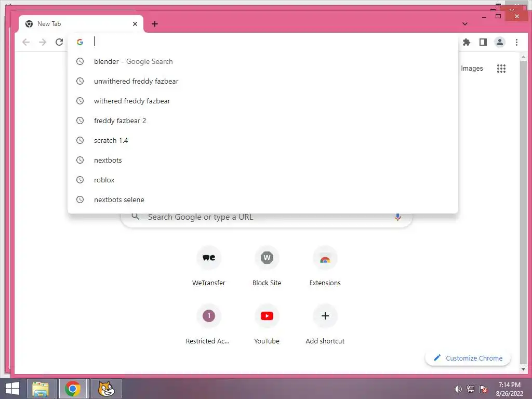The image size is (532, 399).
Task: Open the Images link
Action: 472,68
